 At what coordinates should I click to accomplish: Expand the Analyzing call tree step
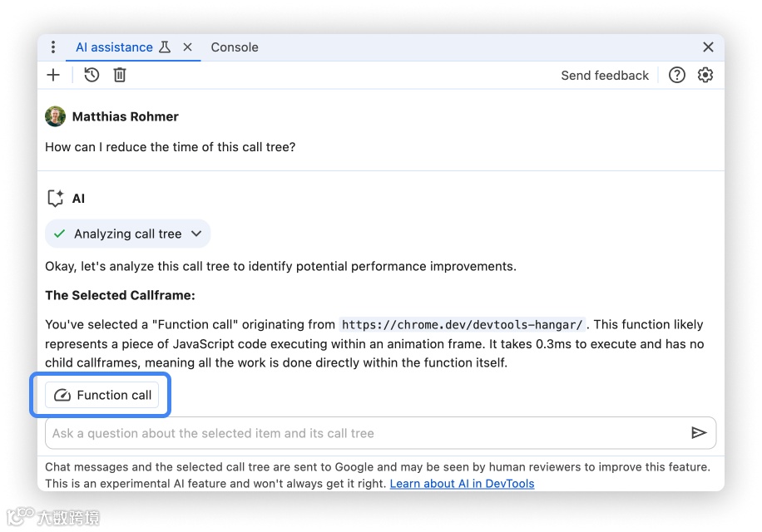pyautogui.click(x=127, y=234)
